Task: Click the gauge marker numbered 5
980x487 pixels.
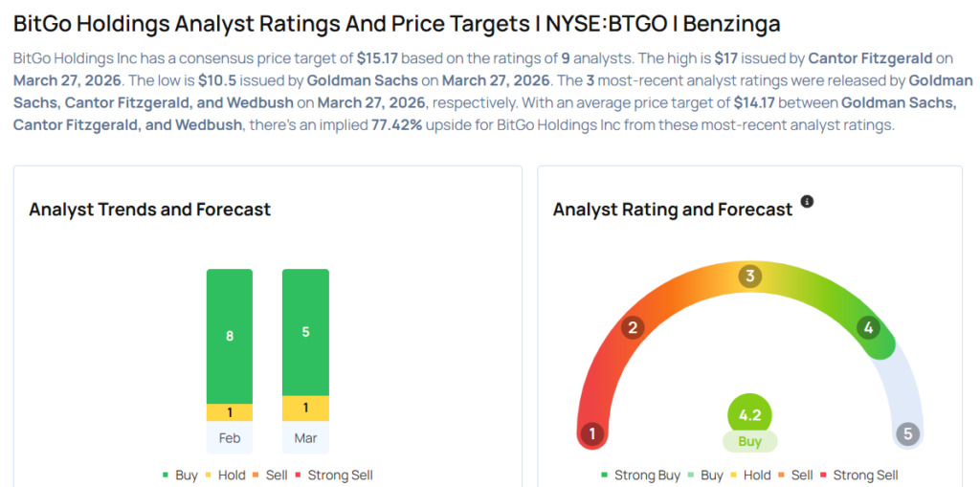Action: (x=907, y=433)
